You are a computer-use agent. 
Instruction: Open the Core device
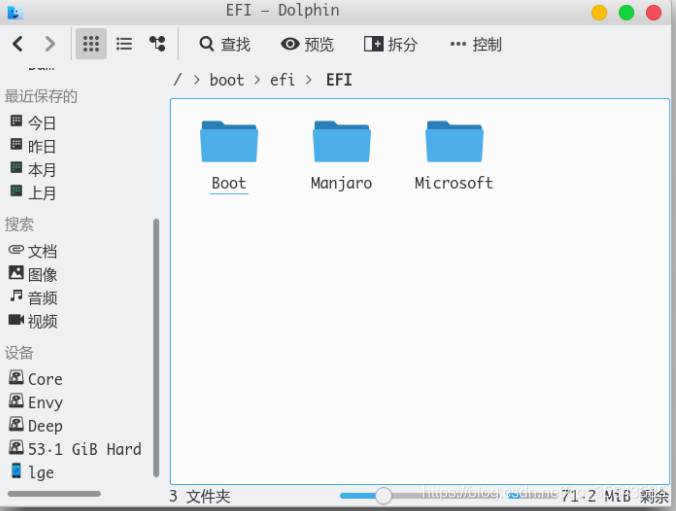point(36,379)
